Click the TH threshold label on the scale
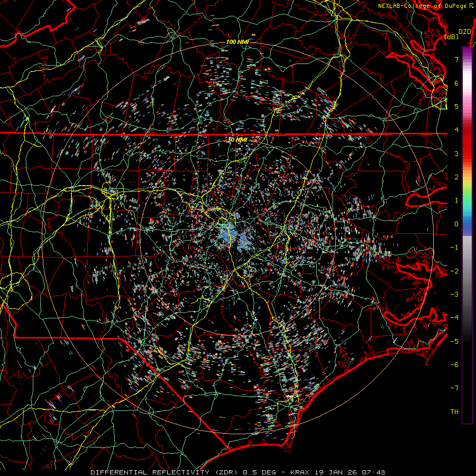476x476 pixels. (454, 412)
